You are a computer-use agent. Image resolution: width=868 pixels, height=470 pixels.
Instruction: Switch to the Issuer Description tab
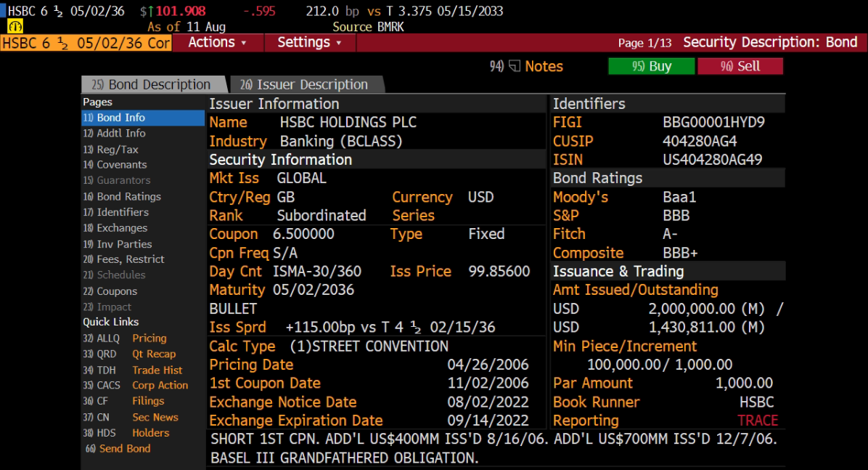[x=306, y=84]
